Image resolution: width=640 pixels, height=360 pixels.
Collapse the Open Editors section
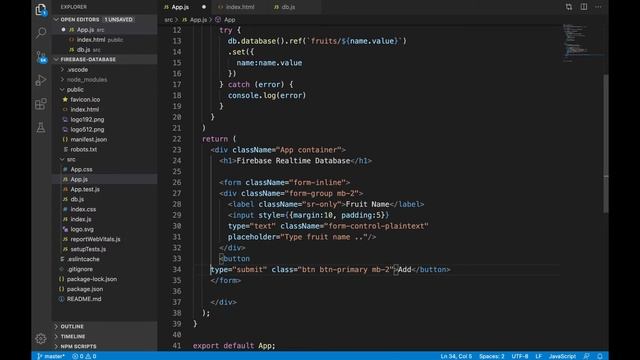click(x=104, y=19)
